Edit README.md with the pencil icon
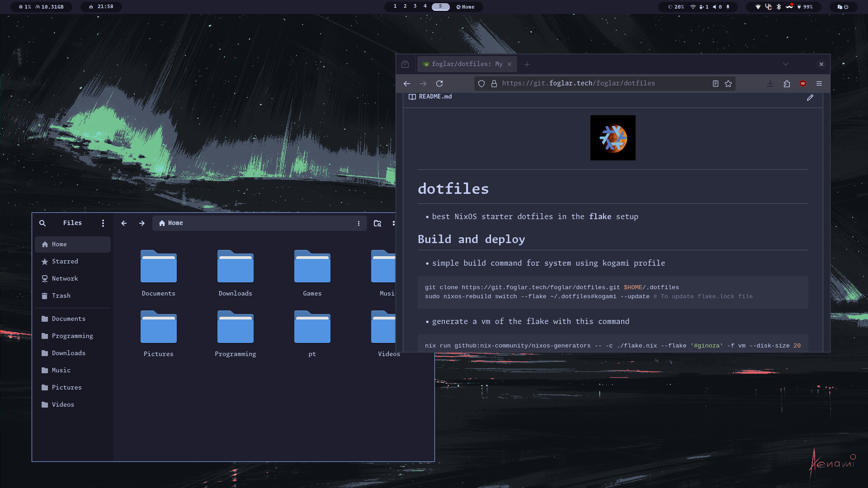This screenshot has width=868, height=488. click(x=810, y=98)
